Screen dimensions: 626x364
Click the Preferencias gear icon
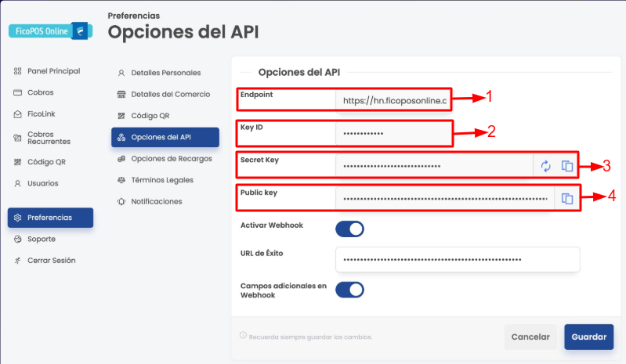17,218
